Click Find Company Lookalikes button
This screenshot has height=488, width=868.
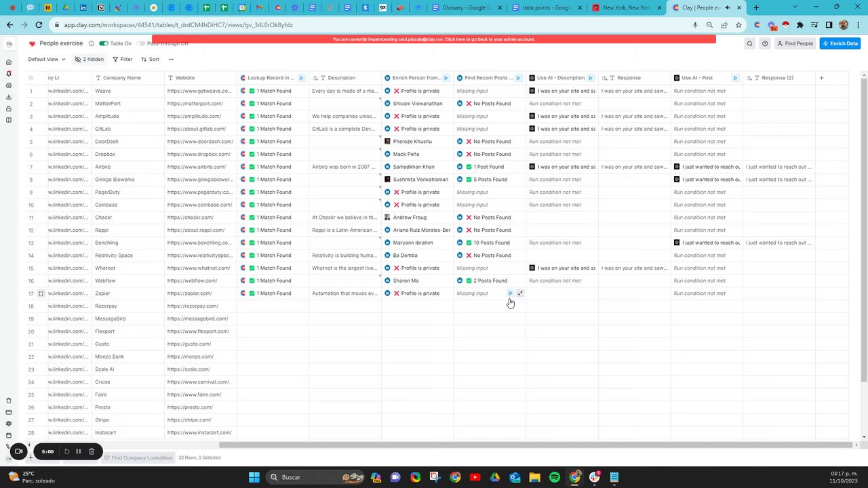click(138, 457)
